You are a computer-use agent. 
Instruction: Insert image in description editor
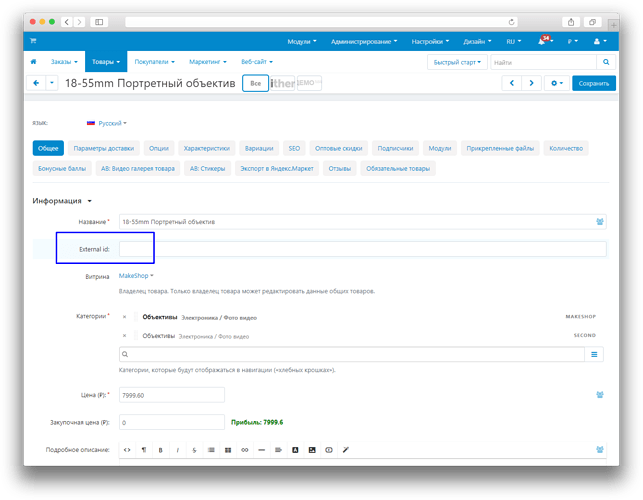312,450
